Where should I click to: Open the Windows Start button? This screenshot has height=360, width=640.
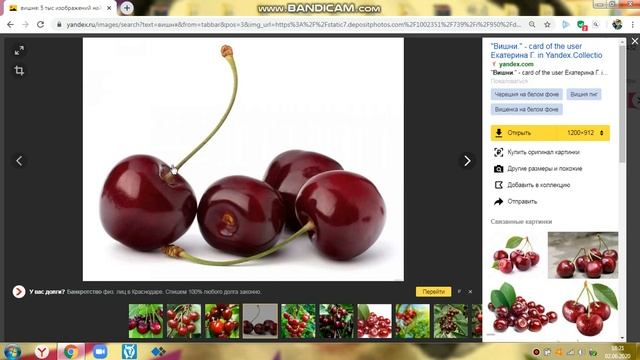12,351
